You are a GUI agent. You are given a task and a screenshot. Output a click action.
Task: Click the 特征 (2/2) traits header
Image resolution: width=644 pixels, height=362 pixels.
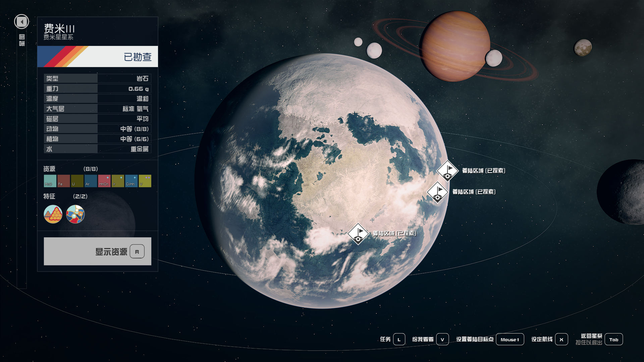tap(65, 196)
